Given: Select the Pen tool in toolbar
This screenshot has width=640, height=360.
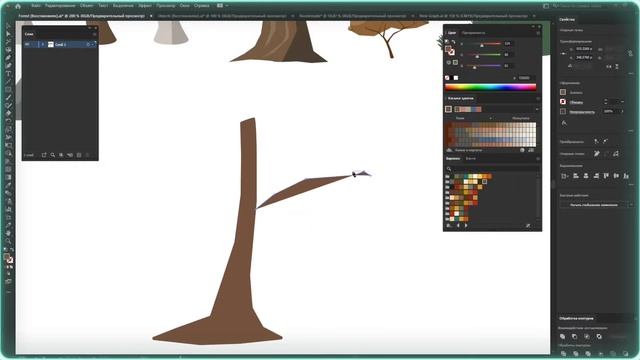Looking at the screenshot, I should coord(8,58).
